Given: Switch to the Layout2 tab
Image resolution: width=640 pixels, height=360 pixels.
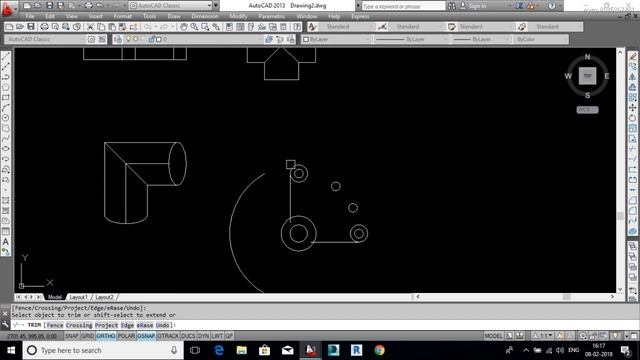Looking at the screenshot, I should tap(104, 297).
